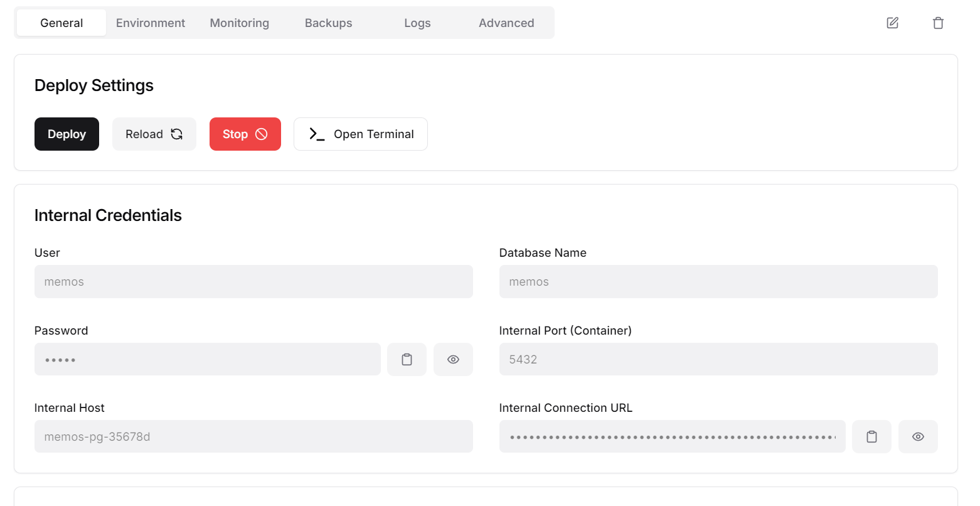
Task: Open the Monitoring tab
Action: (x=240, y=23)
